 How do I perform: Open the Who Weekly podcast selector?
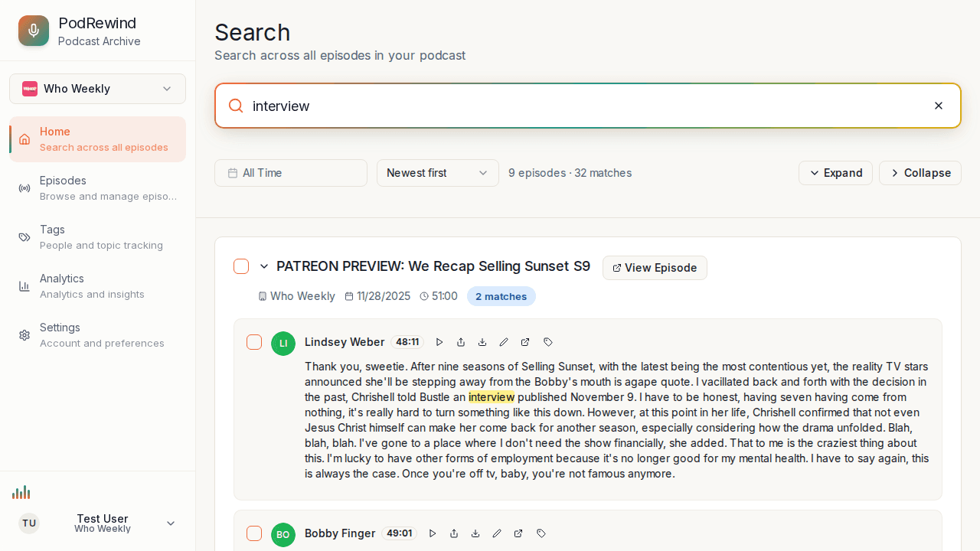point(97,89)
